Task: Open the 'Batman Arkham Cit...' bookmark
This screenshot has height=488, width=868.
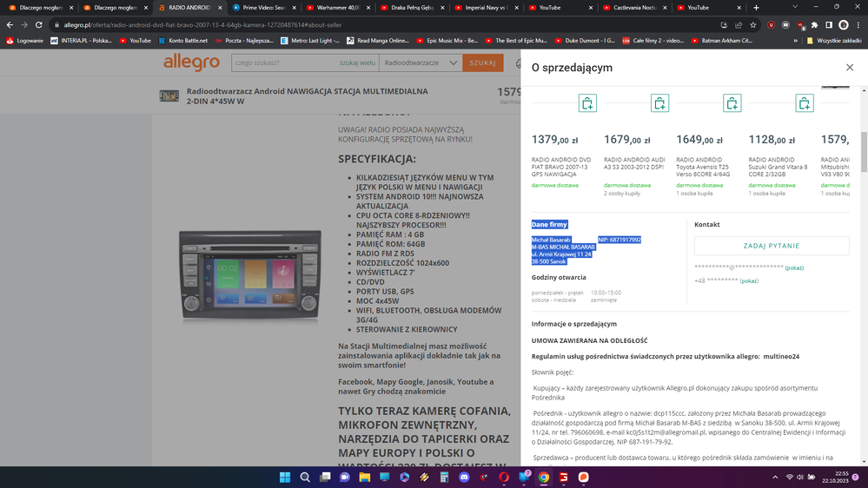Action: pos(722,41)
